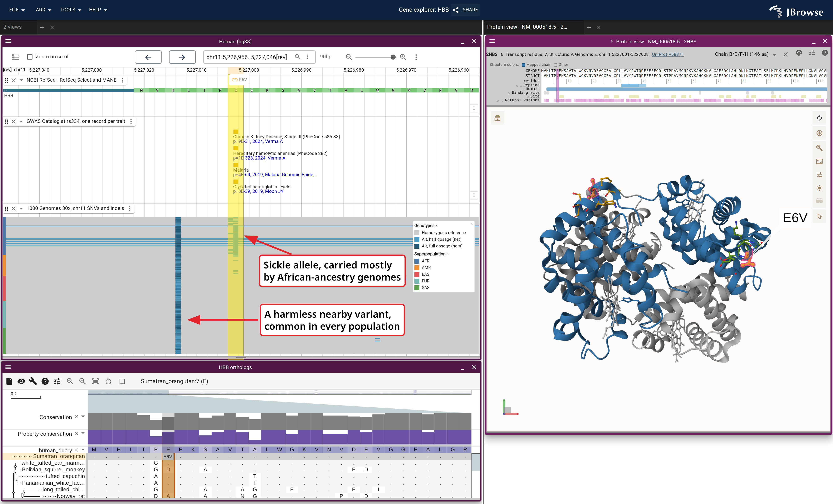Click the fit-to-view icon in orthologs toolbar
833x504 pixels.
click(x=96, y=381)
